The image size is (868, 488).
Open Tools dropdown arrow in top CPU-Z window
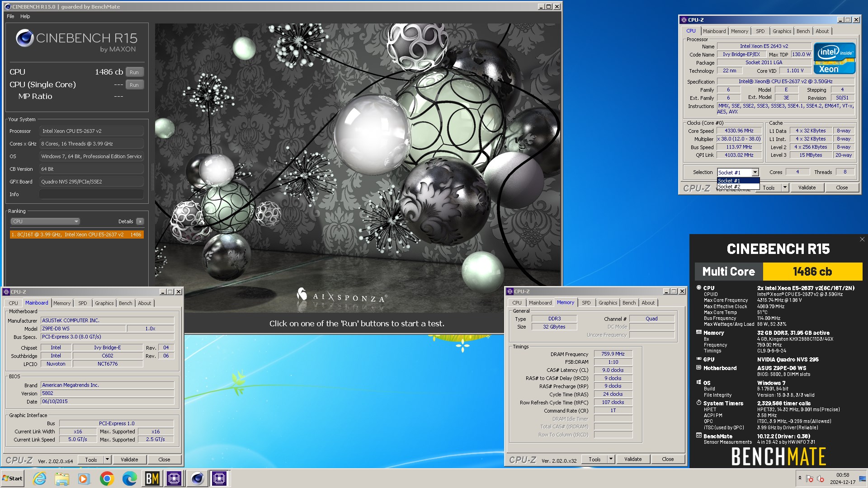pos(785,188)
